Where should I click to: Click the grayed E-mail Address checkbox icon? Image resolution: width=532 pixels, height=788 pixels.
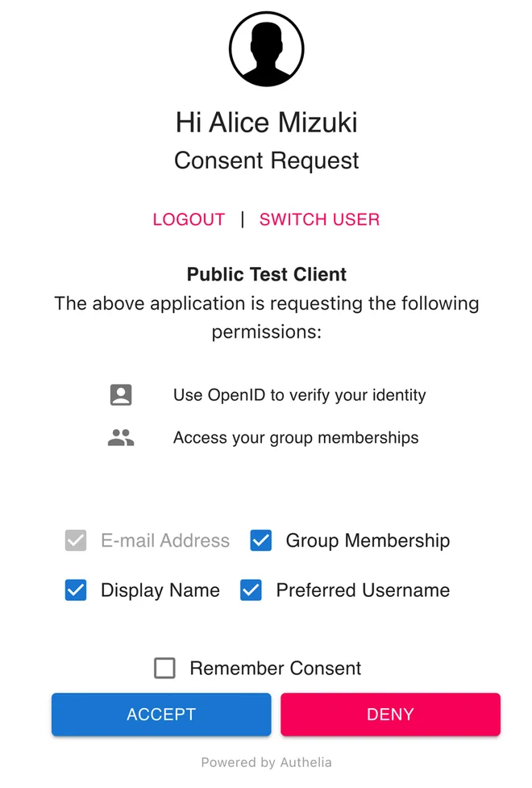75,540
